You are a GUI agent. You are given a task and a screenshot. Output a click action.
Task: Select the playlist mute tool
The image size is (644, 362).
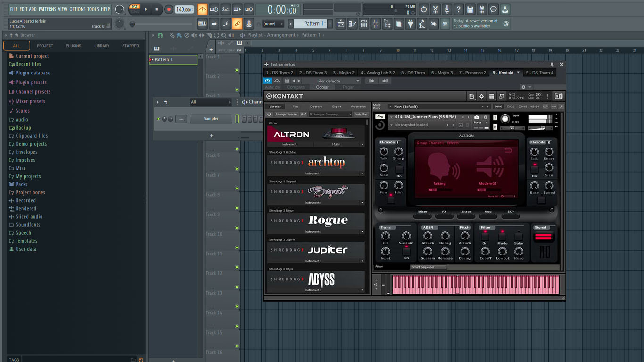(x=194, y=35)
